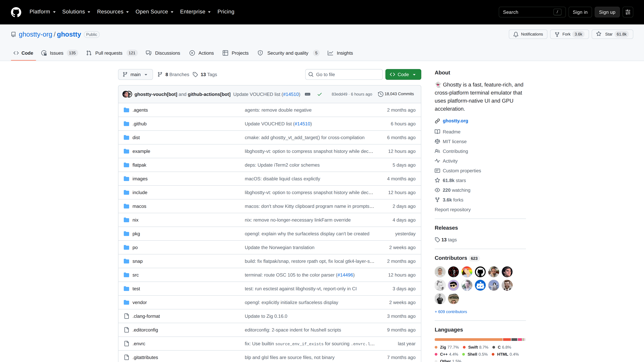The width and height of the screenshot is (644, 362).
Task: Open commit 'Update the Norwegian translation'
Action: (280, 247)
